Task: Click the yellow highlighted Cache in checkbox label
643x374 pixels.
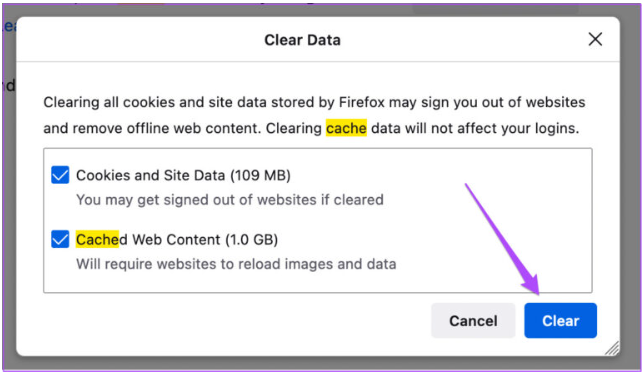Action: (97, 239)
